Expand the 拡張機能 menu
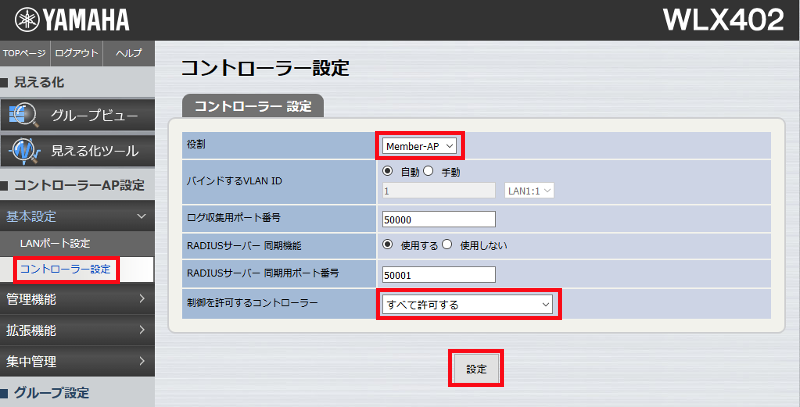The height and width of the screenshot is (407, 800). (77, 330)
